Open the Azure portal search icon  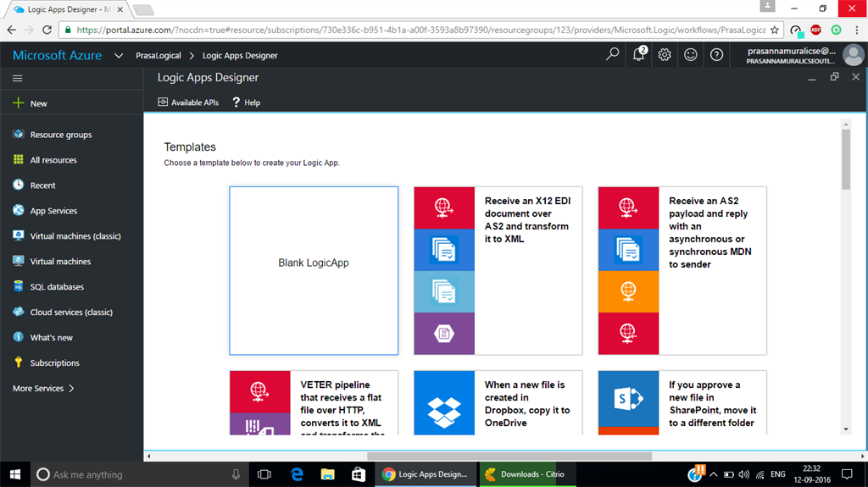(612, 54)
